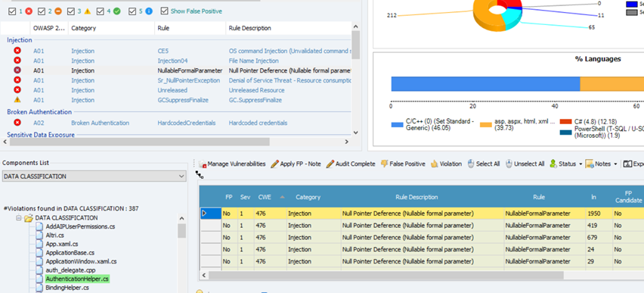Click C/C++ blue legend swatch
644x293 pixels.
click(x=397, y=124)
